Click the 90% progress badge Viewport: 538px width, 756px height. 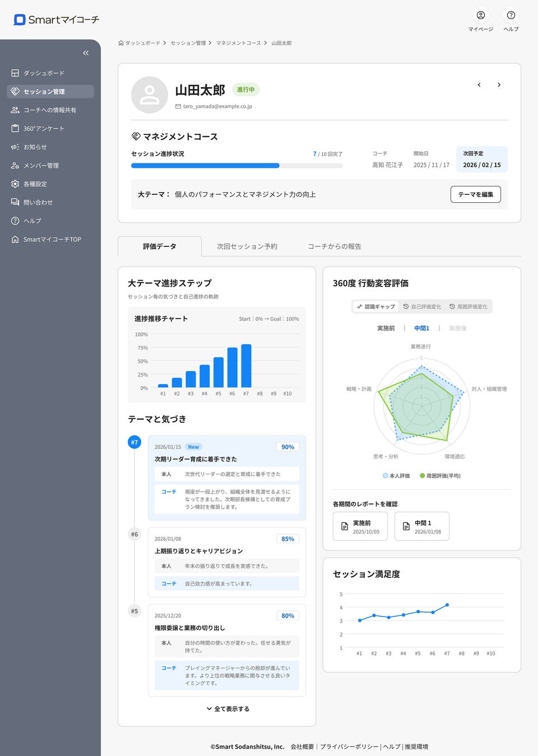pos(287,447)
